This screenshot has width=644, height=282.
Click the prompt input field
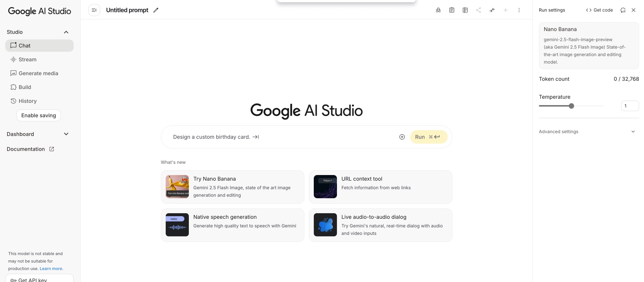tap(282, 137)
